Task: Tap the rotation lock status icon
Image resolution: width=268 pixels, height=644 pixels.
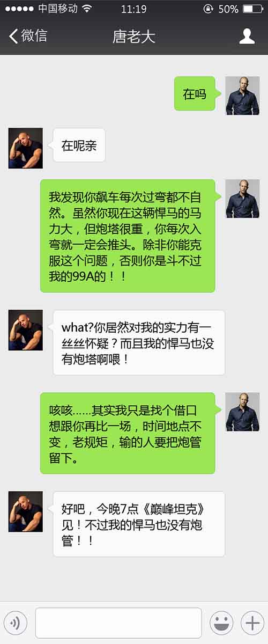Action: 209,9
